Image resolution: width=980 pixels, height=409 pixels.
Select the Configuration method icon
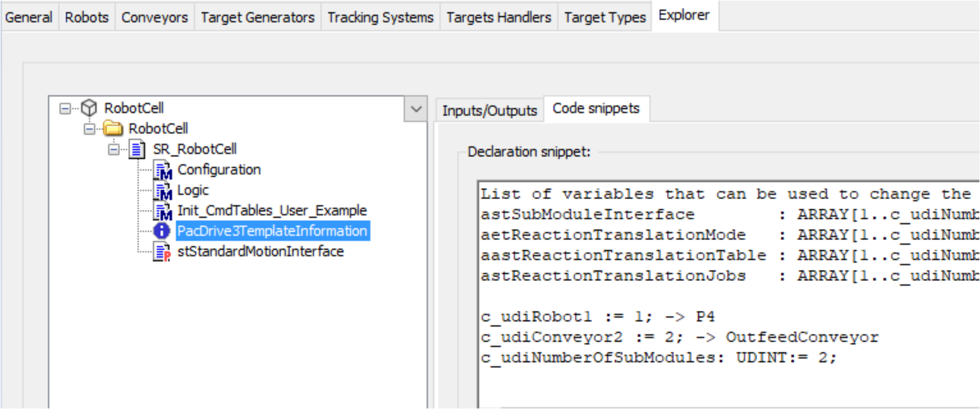[x=162, y=169]
